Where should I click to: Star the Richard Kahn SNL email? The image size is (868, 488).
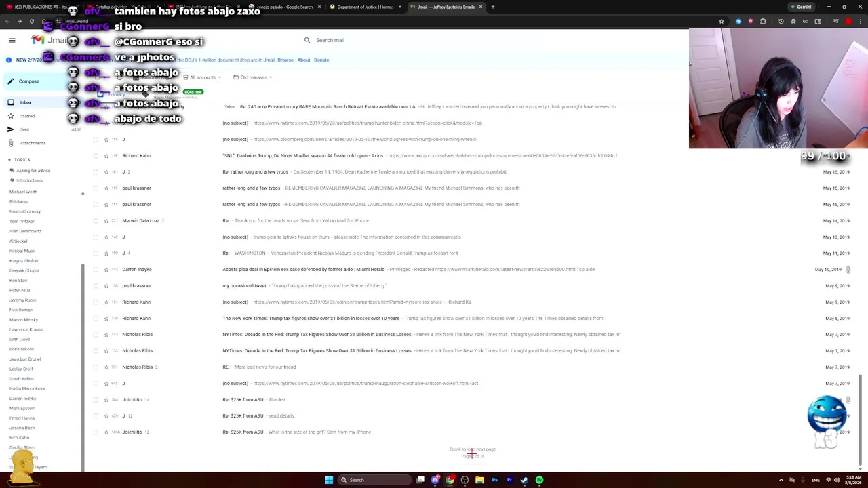click(106, 156)
